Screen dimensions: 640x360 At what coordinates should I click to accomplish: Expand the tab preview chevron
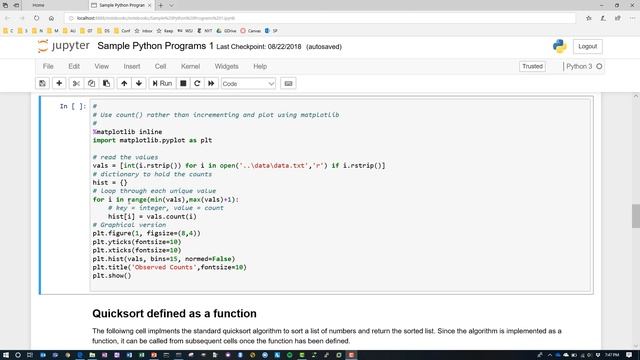pyautogui.click(x=171, y=5)
